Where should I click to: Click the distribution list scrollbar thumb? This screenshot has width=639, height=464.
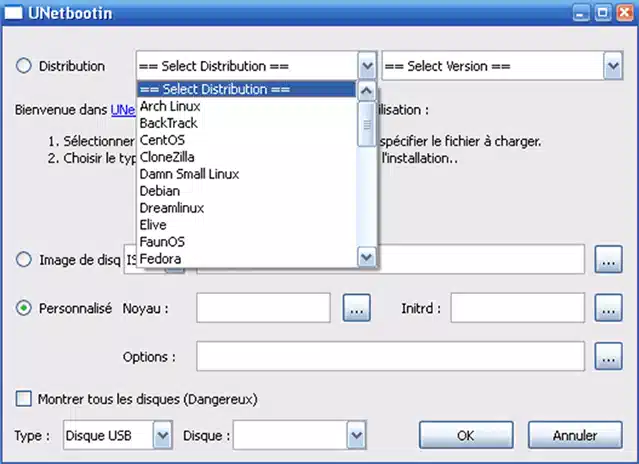[x=366, y=124]
